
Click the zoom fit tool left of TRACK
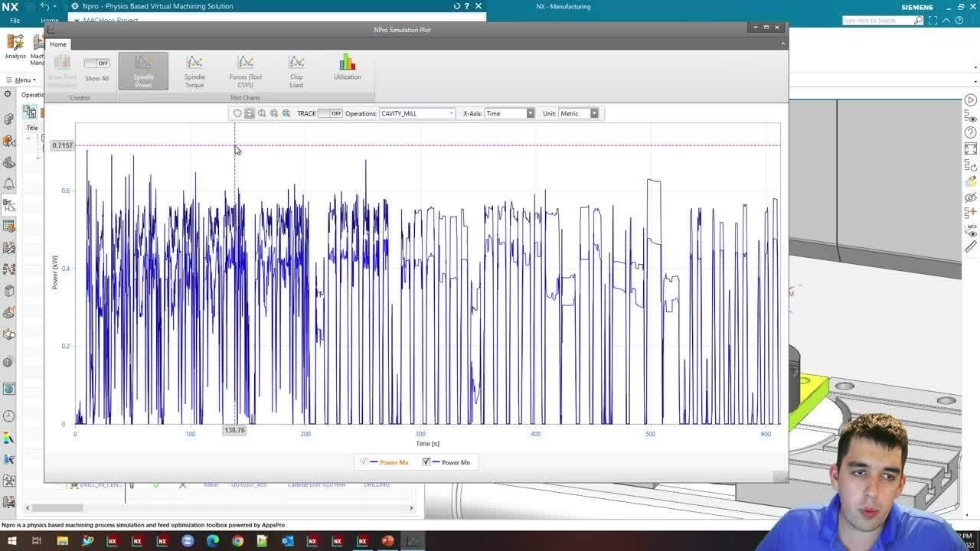(286, 113)
